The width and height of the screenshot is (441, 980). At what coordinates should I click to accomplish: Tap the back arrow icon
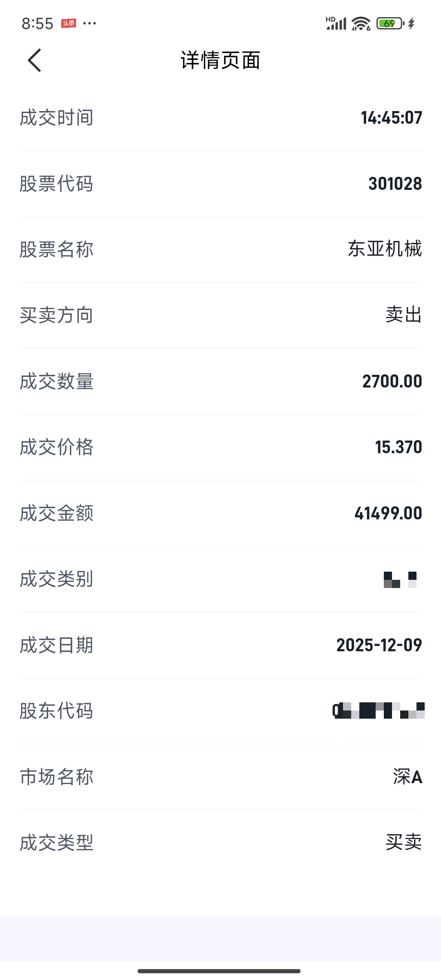(35, 60)
